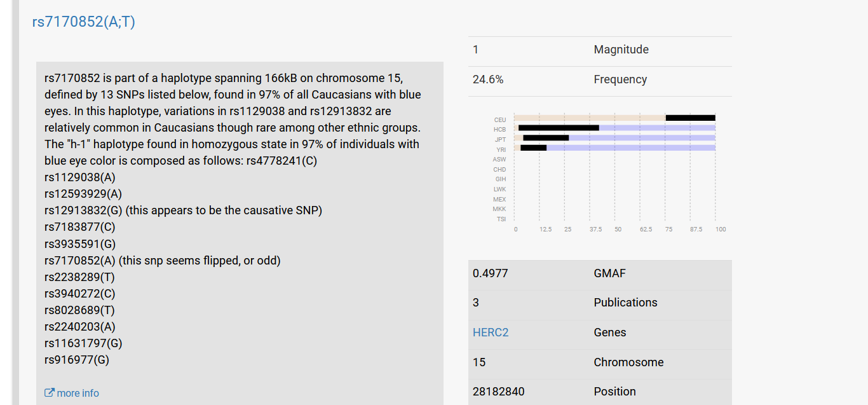Click the external-link icon beside more info

[49, 393]
